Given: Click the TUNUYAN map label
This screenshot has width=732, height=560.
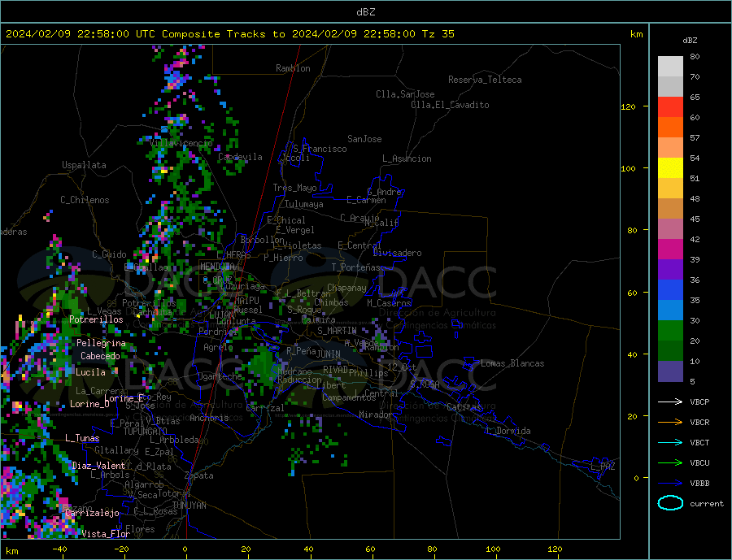Looking at the screenshot, I should pos(189,506).
